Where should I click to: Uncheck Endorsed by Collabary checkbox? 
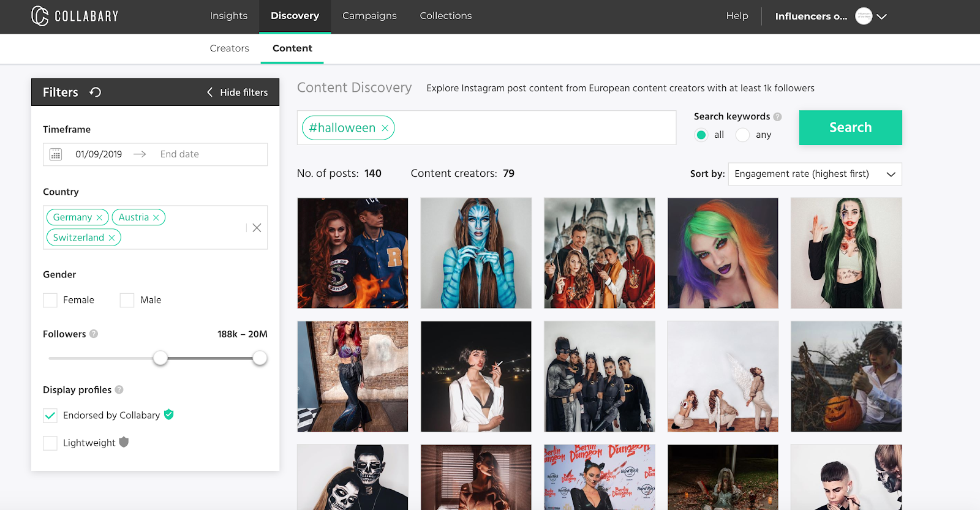50,416
